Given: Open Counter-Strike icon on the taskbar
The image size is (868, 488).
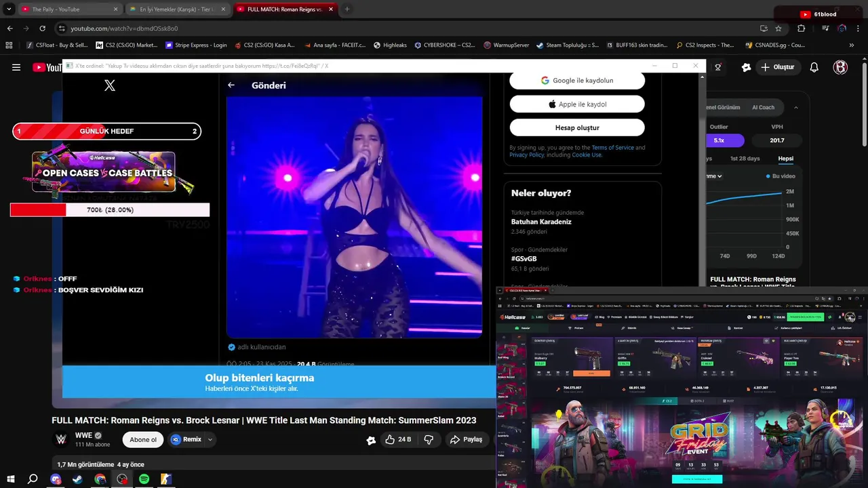Looking at the screenshot, I should pos(166,479).
